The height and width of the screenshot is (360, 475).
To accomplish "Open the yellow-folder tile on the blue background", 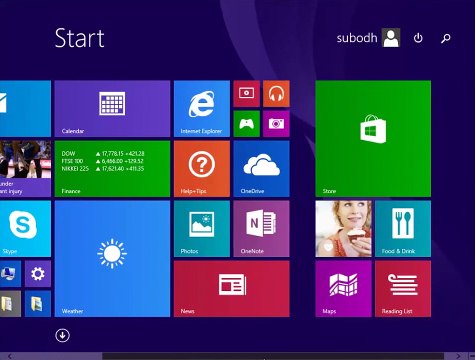I will pyautogui.click(x=38, y=304).
